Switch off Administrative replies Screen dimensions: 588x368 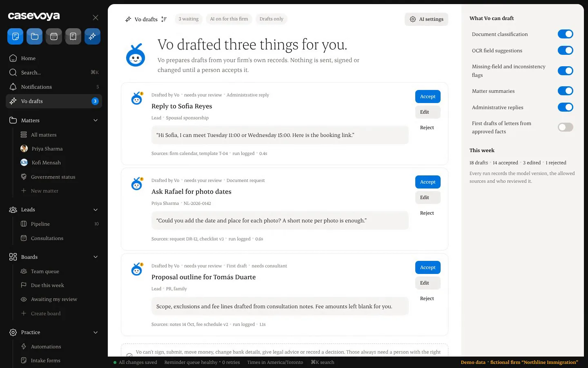566,107
